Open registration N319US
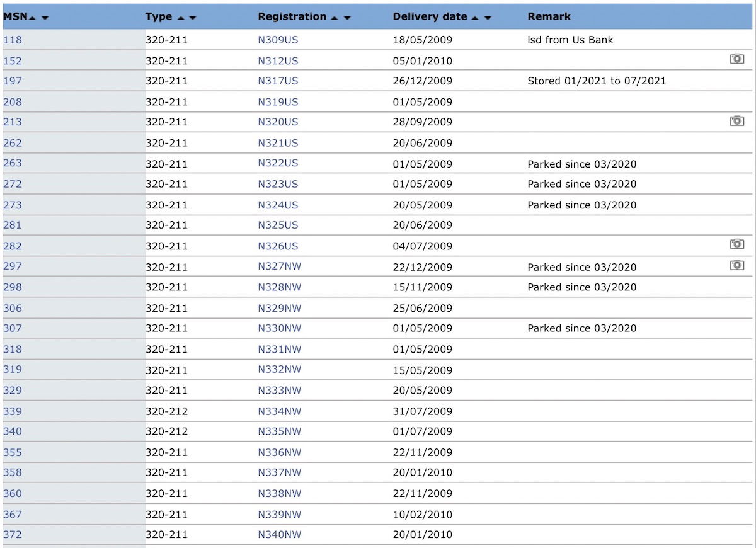The height and width of the screenshot is (548, 756). 278,101
